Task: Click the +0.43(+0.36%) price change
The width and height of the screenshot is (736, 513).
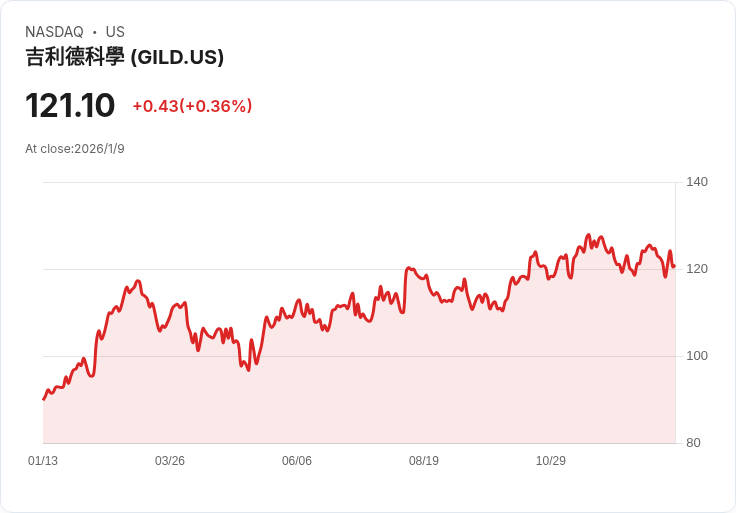Action: coord(192,106)
